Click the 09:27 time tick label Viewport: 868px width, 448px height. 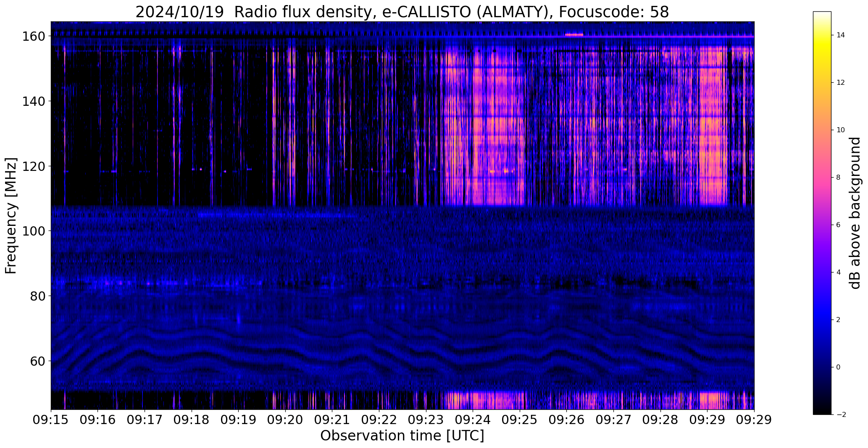click(x=613, y=420)
